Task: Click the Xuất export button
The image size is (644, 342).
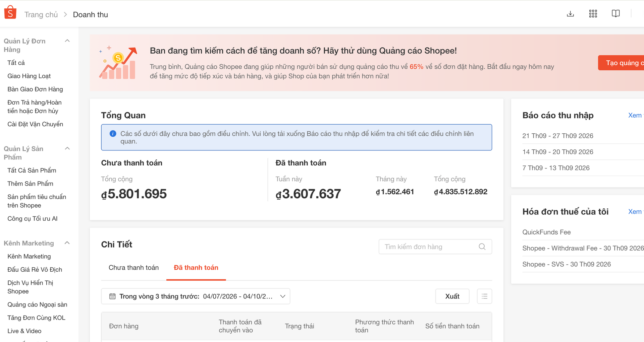Action: (452, 296)
